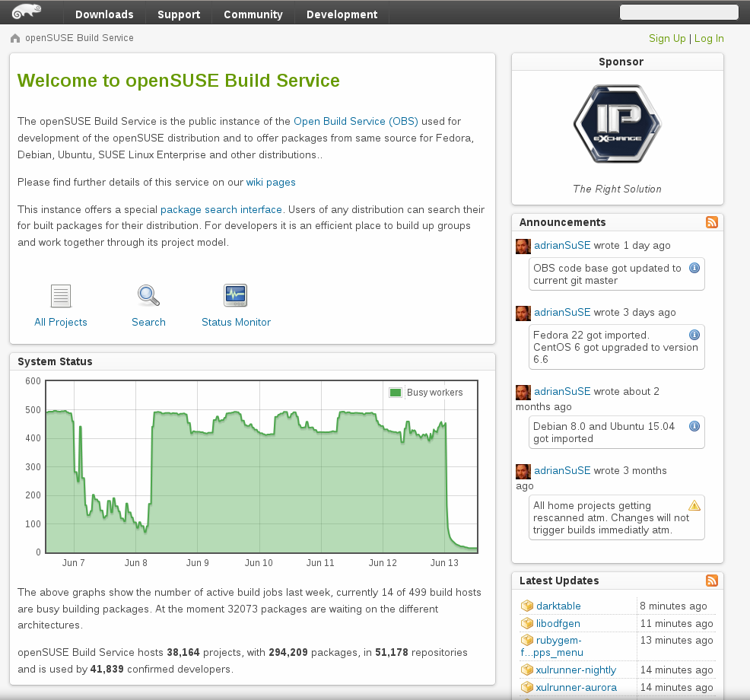Click adrianSuSE avatar for 1 day ago post
The image size is (750, 700).
point(523,247)
